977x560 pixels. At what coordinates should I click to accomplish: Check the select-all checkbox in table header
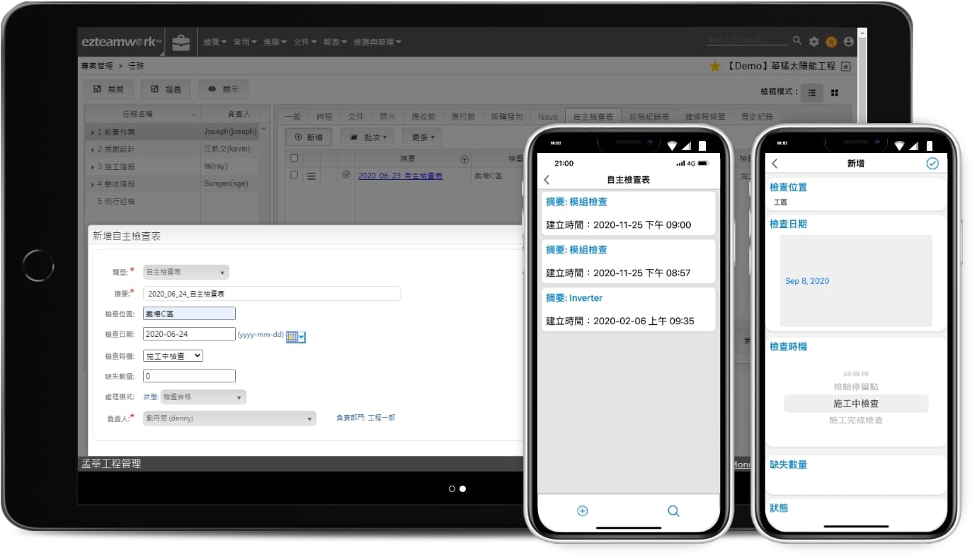(295, 159)
